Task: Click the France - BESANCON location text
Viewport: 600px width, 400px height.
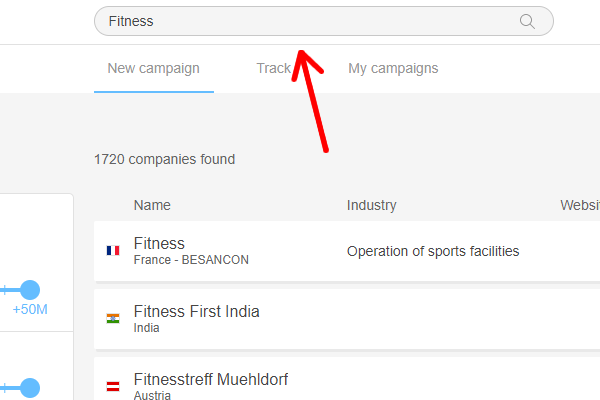Action: coord(191,260)
